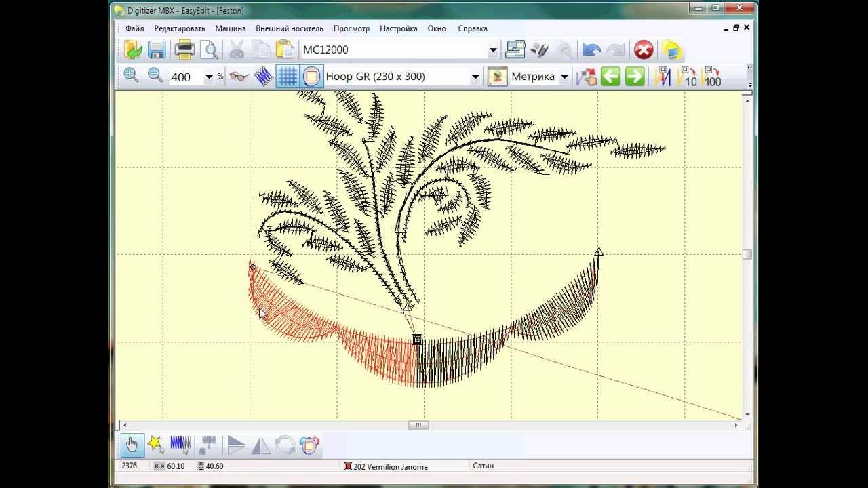Open the Настройка menu
Screen dimensions: 868x488
click(398, 28)
